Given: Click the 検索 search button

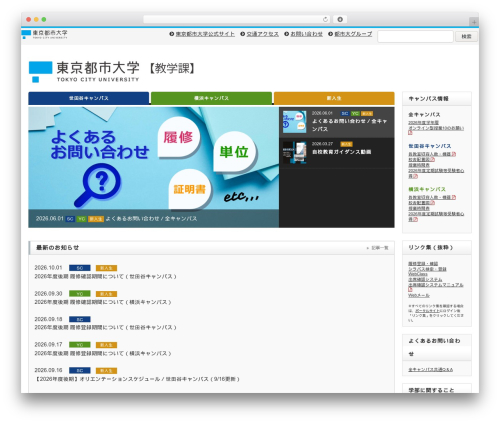Looking at the screenshot, I should 466,36.
